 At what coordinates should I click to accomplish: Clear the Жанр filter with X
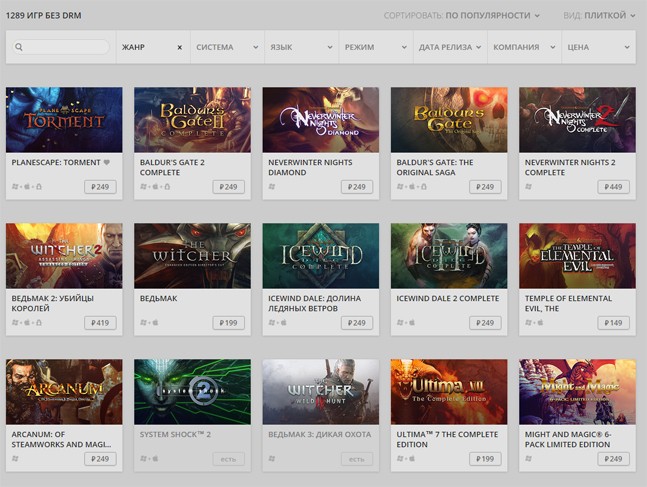(179, 47)
